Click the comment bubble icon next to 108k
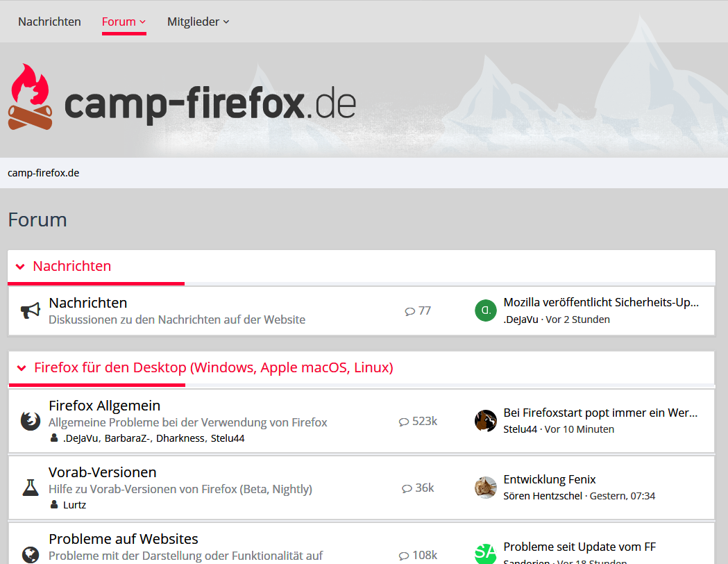The width and height of the screenshot is (728, 564). coord(404,556)
